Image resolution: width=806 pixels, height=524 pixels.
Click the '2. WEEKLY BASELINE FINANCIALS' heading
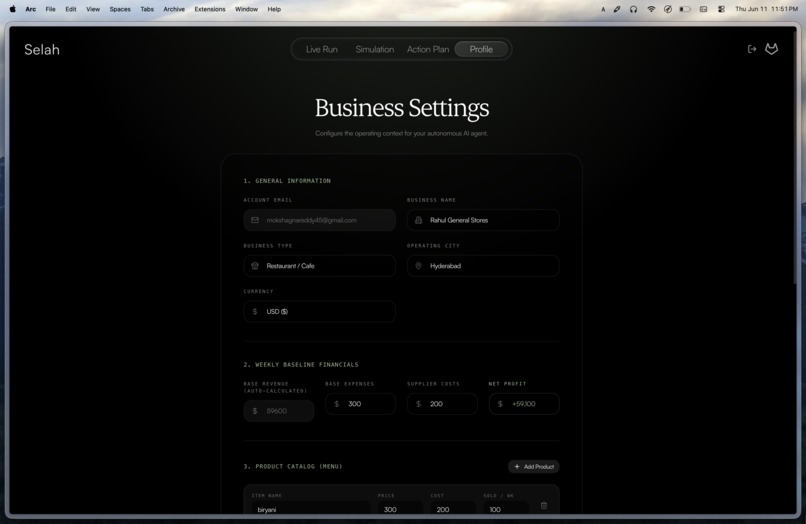click(301, 365)
